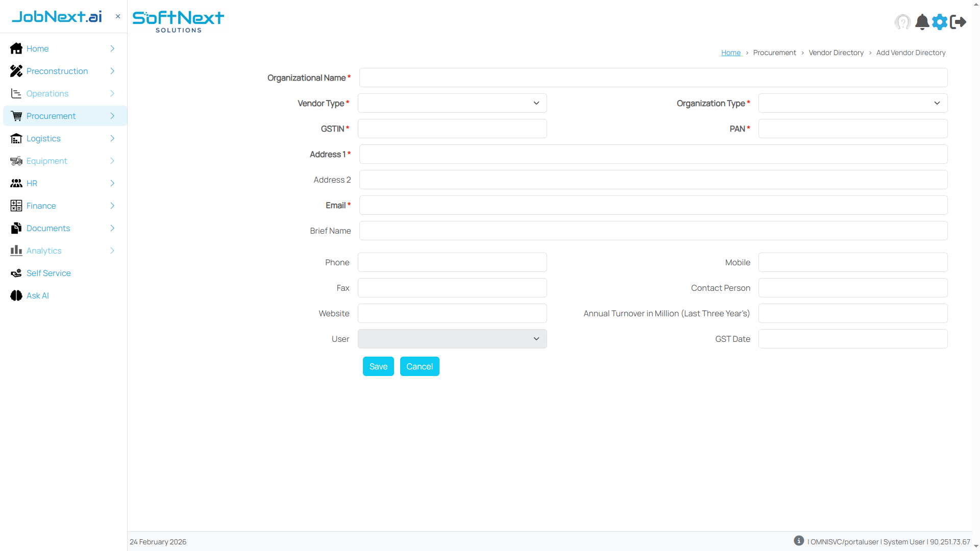Expand the Documents menu chevron
Image resolution: width=980 pixels, height=551 pixels.
pyautogui.click(x=112, y=228)
